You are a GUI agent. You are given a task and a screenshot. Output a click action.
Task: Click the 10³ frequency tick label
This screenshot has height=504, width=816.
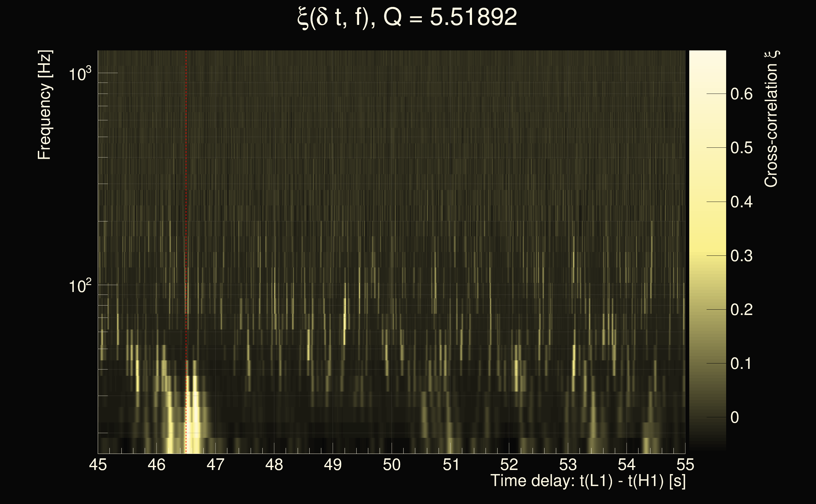point(80,74)
